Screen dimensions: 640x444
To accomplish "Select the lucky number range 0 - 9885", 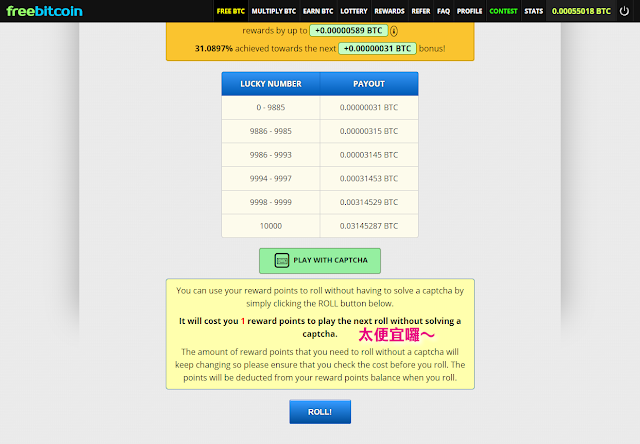I will tap(271, 108).
